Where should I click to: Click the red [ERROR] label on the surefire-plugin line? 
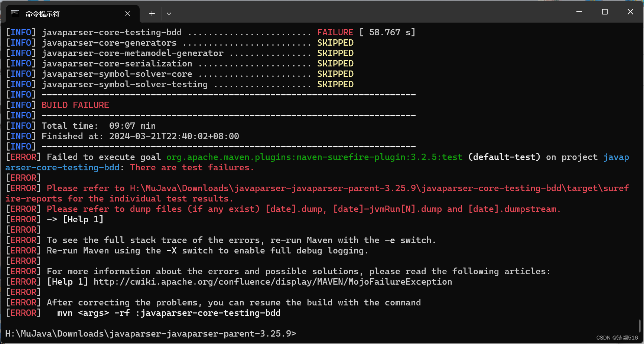coord(23,157)
